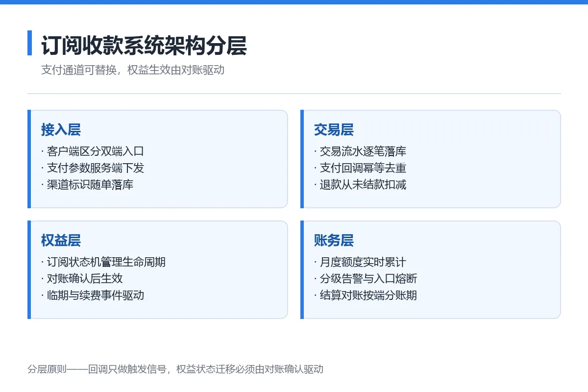Select the bullet 客户端区分双端入口

[x=93, y=151]
